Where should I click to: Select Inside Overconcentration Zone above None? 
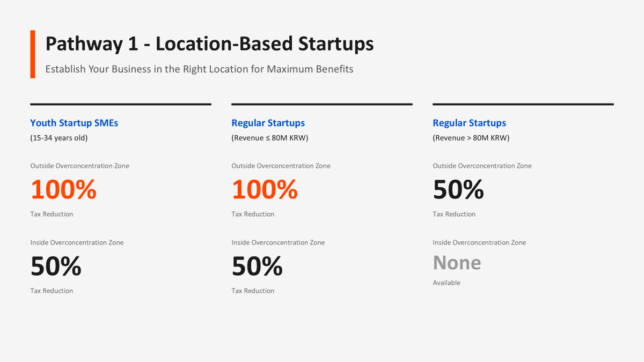[x=479, y=242]
